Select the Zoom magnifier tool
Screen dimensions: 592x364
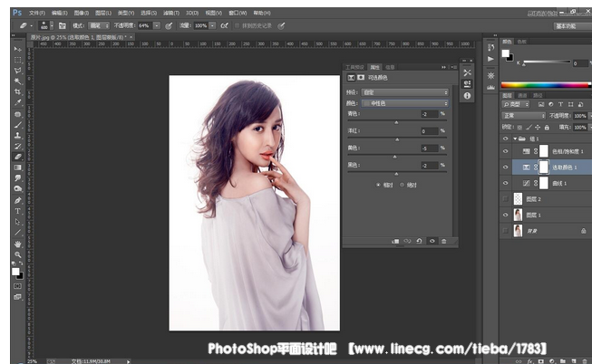[x=18, y=255]
